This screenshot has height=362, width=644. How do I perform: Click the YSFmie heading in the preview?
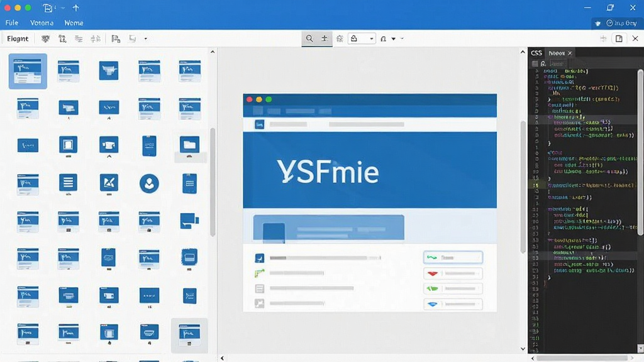[328, 172]
